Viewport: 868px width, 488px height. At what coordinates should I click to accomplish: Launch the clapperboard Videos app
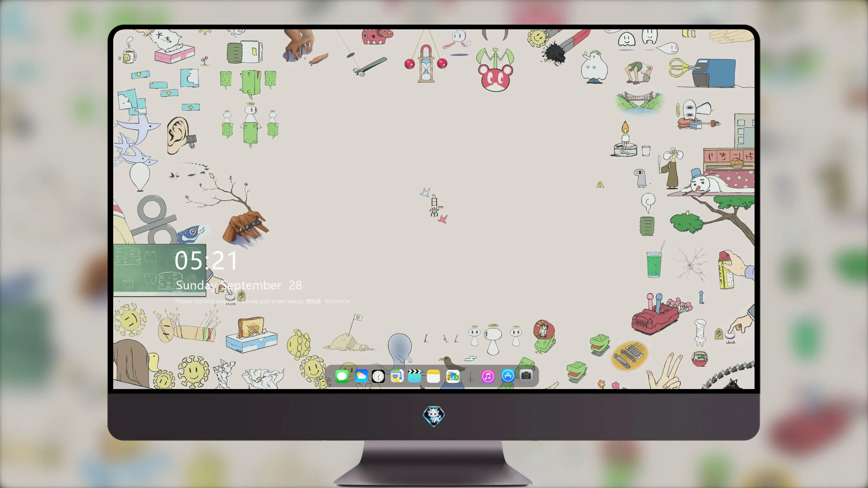point(415,376)
